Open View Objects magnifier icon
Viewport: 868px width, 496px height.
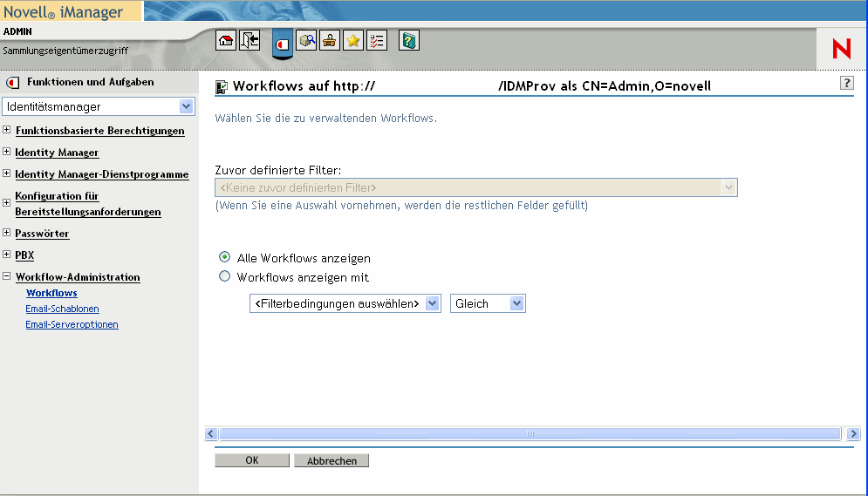306,40
